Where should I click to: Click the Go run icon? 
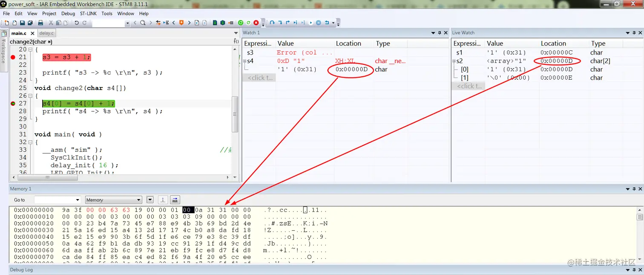310,23
